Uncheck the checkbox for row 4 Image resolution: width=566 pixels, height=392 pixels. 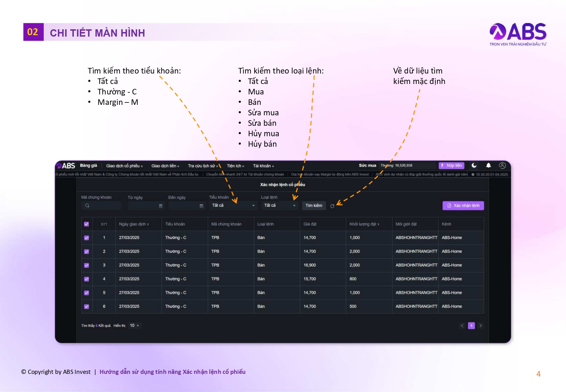(86, 279)
